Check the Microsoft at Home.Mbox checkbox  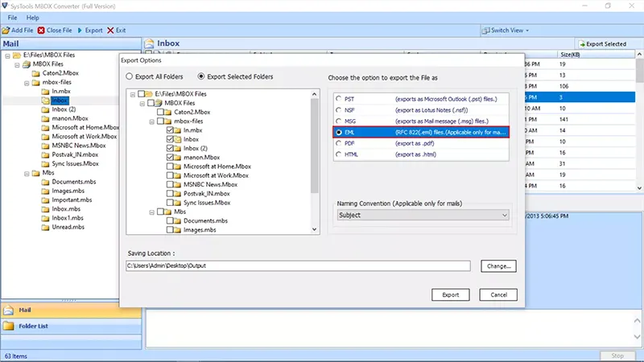click(170, 167)
